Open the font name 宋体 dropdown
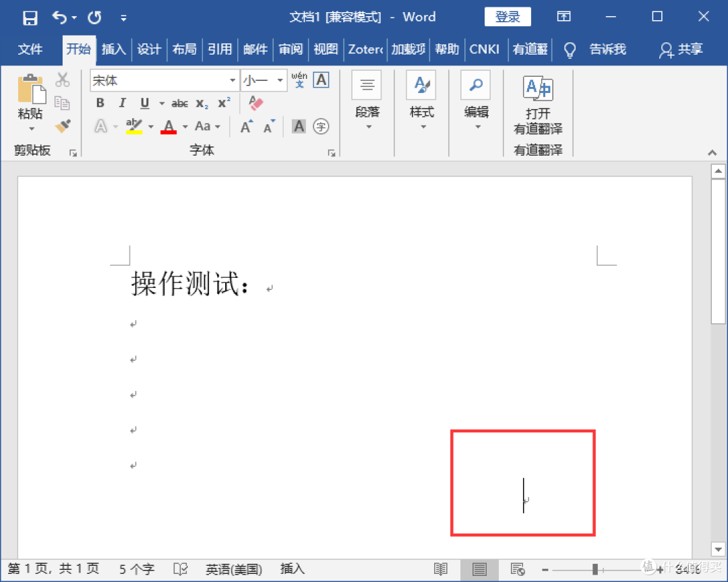This screenshot has height=582, width=728. [x=232, y=81]
